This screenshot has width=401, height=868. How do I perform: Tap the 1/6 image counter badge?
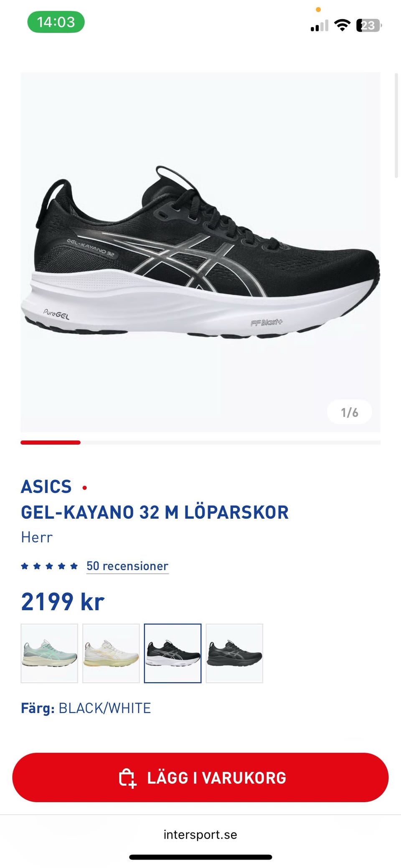350,412
